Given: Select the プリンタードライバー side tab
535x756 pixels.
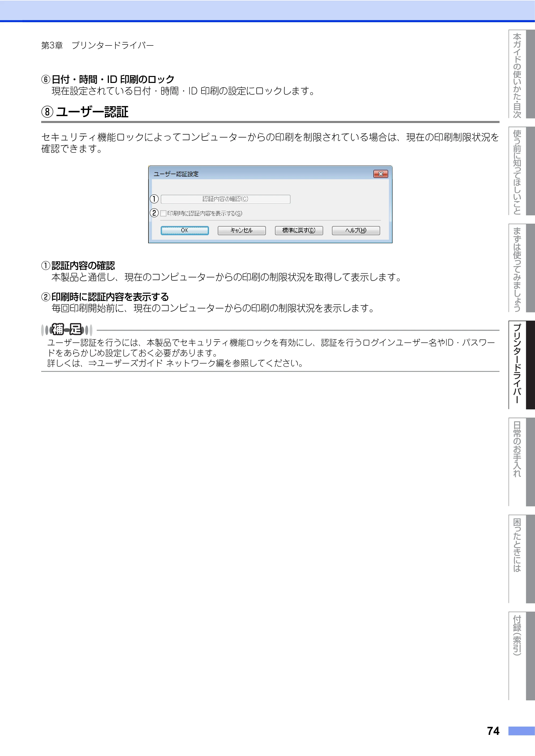Looking at the screenshot, I should pyautogui.click(x=522, y=365).
